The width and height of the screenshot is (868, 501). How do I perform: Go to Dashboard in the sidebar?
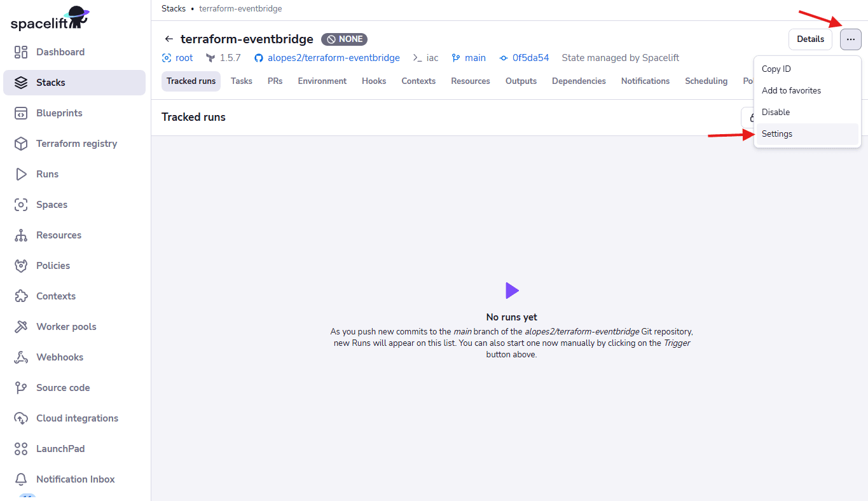pyautogui.click(x=74, y=52)
